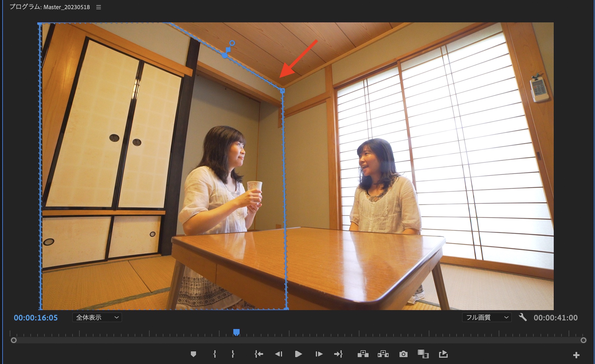Screen dimensions: 595x364
Task: Click the Mark Out bracket icon
Action: pyautogui.click(x=233, y=354)
